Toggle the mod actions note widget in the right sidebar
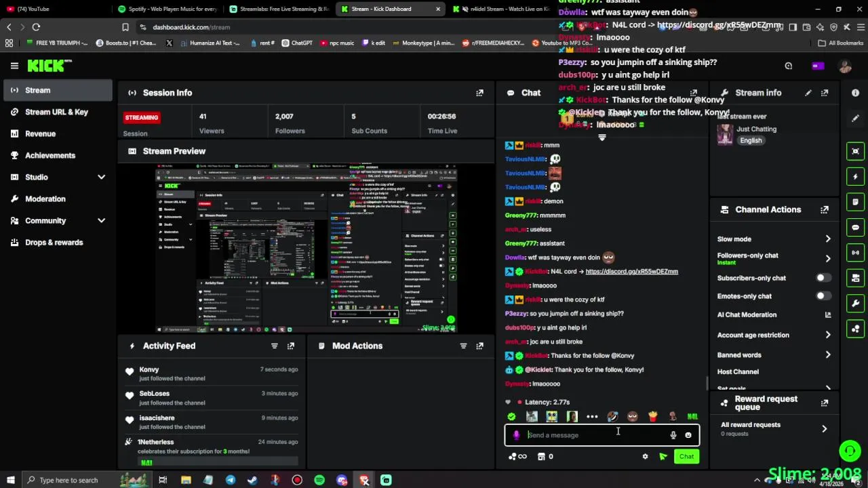 pos(855,202)
